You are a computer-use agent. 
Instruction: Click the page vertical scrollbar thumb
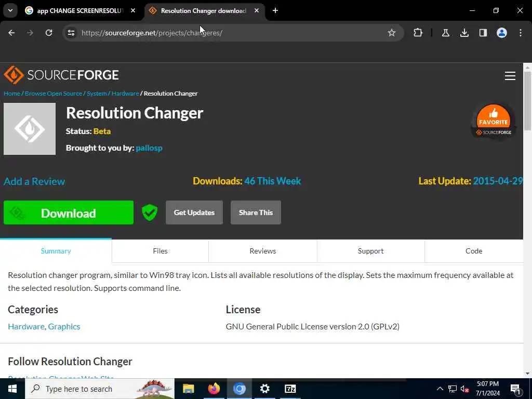[x=527, y=101]
